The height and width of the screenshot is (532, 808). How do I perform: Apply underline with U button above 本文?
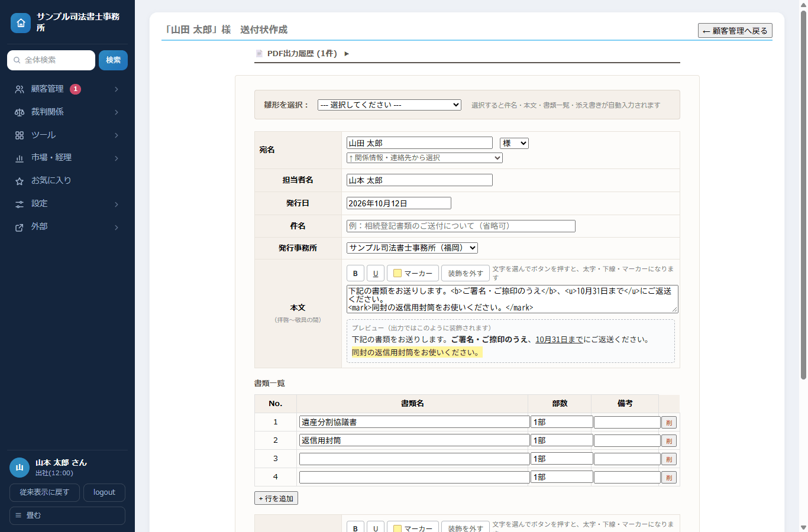tap(376, 273)
